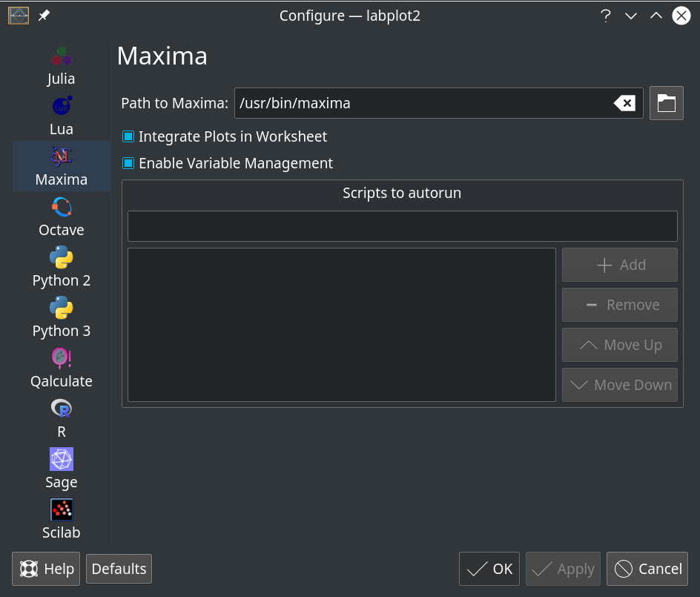This screenshot has height=597, width=700.
Task: Browse for Maxima path with folder icon
Action: 666,103
